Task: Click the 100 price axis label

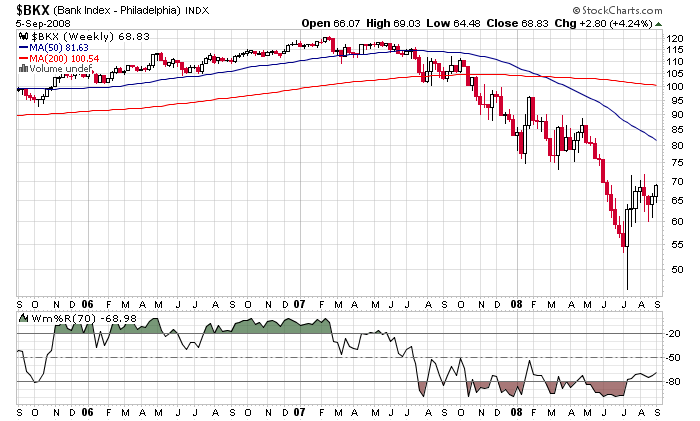Action: (x=675, y=87)
